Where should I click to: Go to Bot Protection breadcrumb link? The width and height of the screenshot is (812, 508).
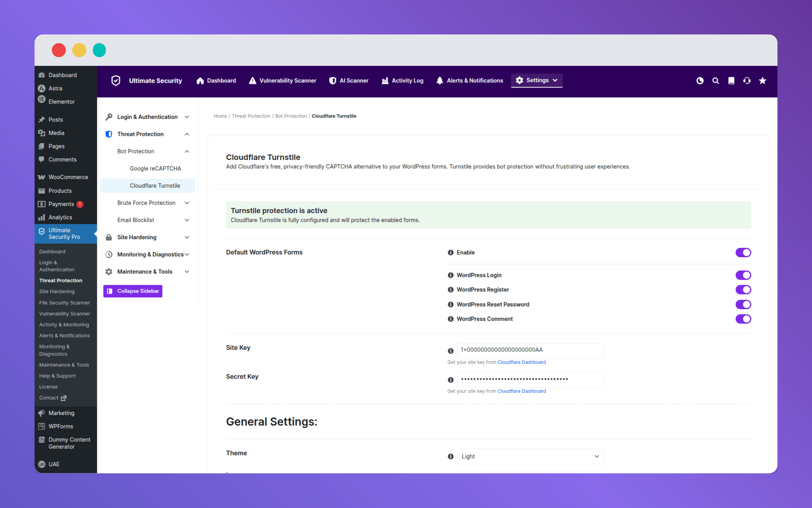tap(291, 116)
